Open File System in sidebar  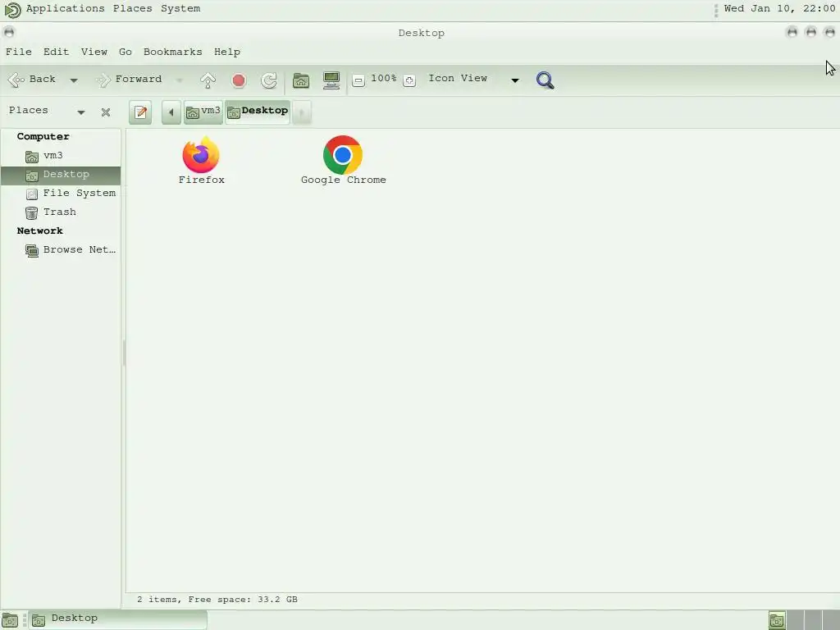(x=61, y=194)
